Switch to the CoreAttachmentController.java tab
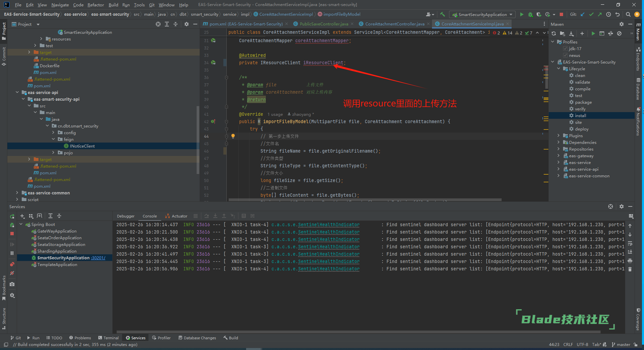Image resolution: width=644 pixels, height=350 pixels. [395, 24]
